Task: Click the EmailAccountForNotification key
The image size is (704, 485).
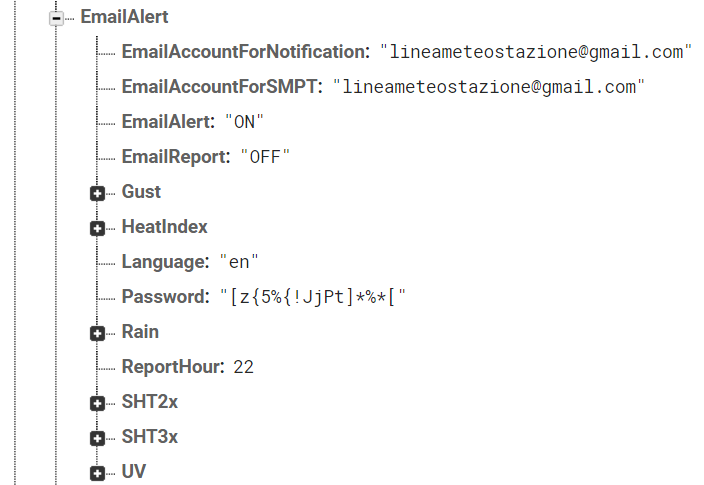Action: [x=246, y=52]
